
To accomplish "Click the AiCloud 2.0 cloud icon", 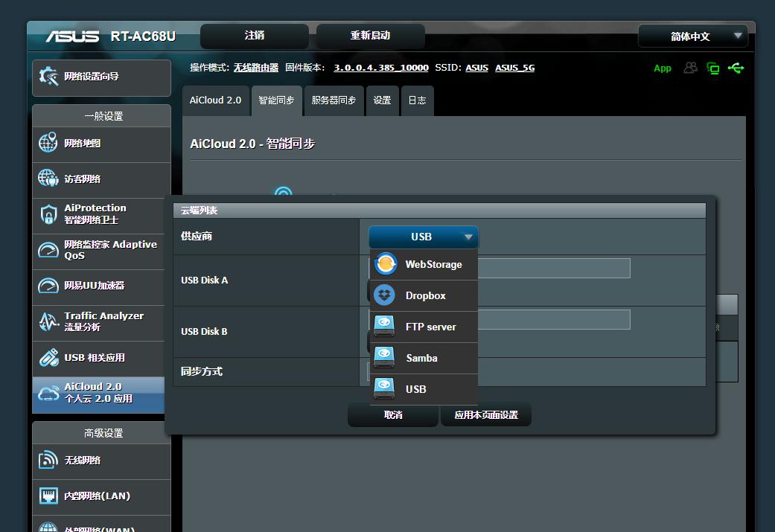I will [x=48, y=393].
